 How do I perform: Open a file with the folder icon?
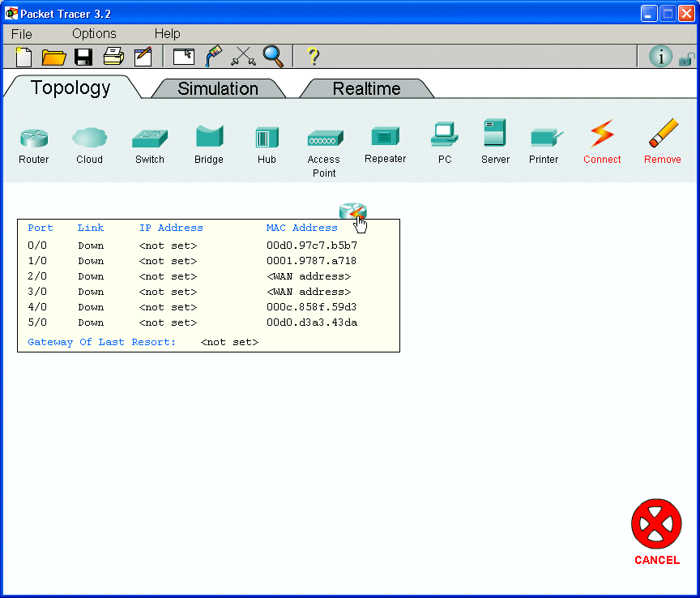[x=53, y=58]
